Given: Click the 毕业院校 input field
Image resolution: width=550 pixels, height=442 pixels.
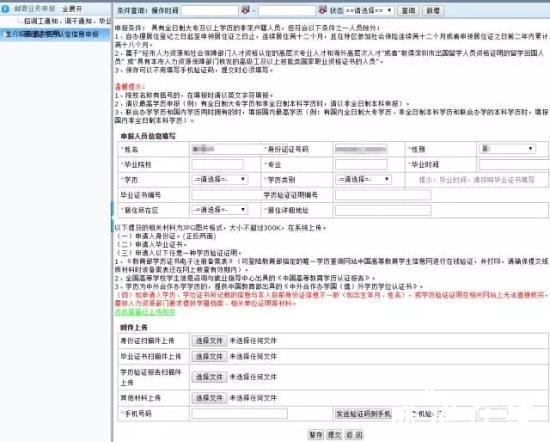Looking at the screenshot, I should [x=217, y=164].
